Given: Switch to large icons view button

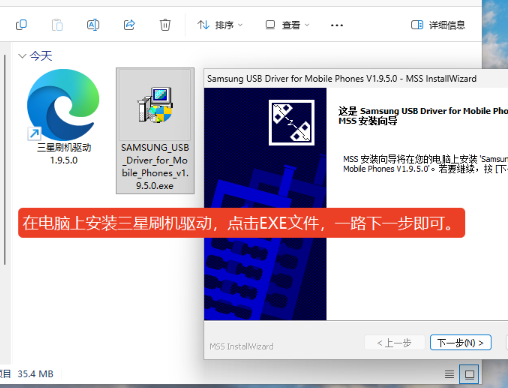Looking at the screenshot, I should coord(469,374).
